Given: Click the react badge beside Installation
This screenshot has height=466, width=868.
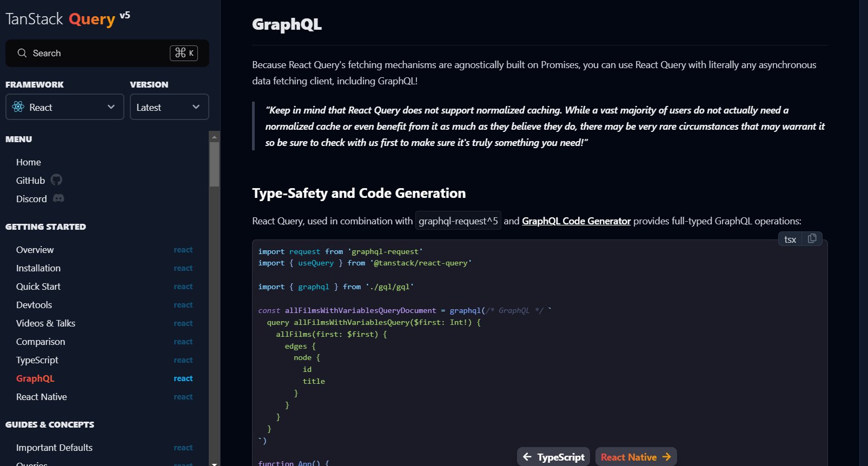Looking at the screenshot, I should pos(183,268).
